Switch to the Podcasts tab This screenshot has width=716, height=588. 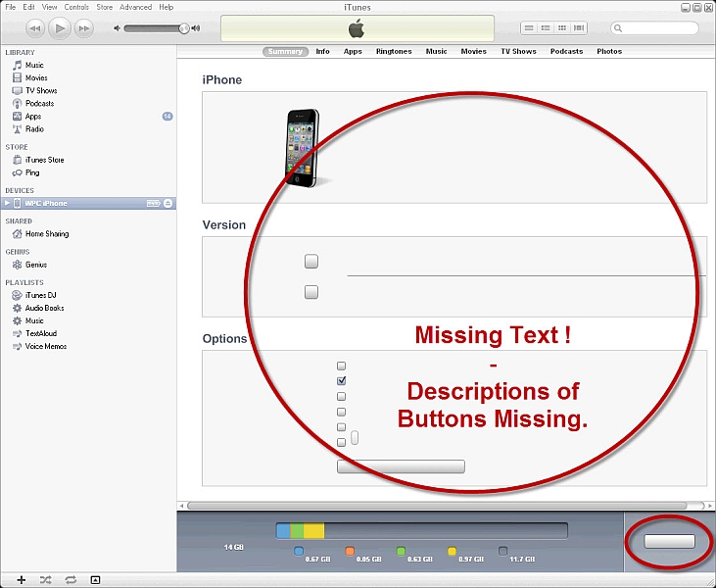(566, 52)
